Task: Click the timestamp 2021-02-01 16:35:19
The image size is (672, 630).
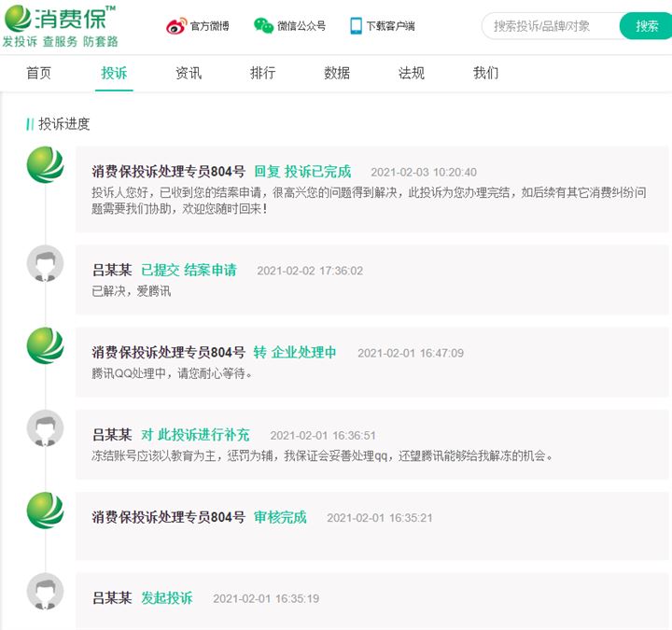Action: (x=266, y=598)
